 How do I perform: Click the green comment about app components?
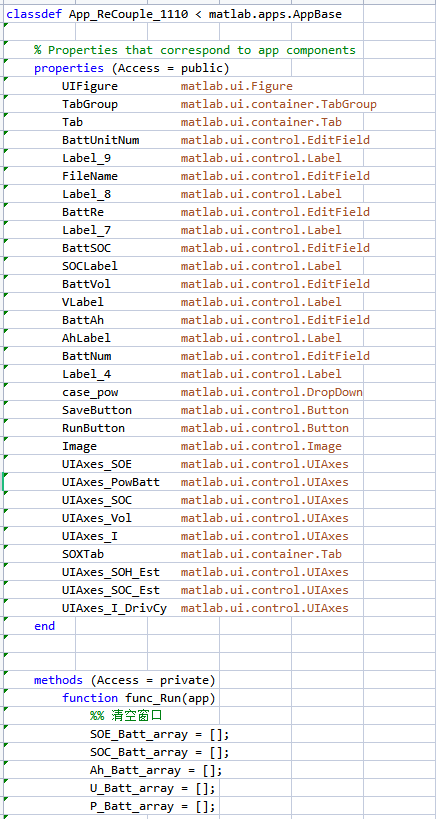click(x=195, y=50)
